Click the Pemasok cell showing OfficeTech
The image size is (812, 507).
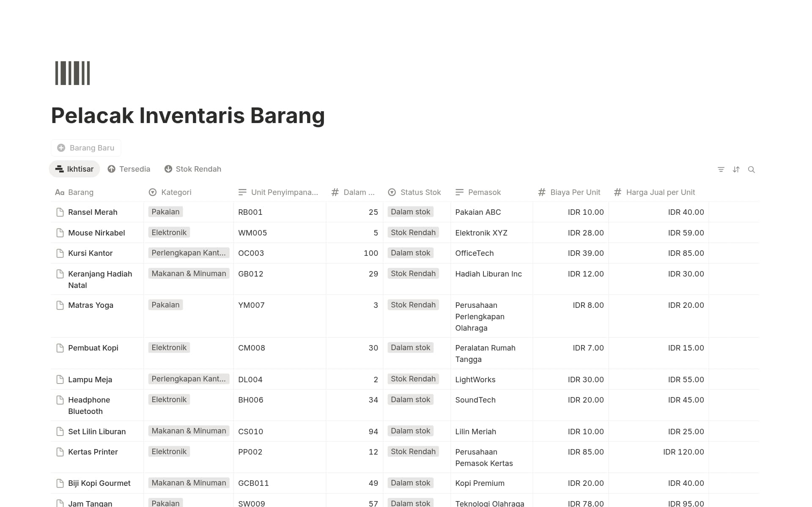click(x=474, y=253)
